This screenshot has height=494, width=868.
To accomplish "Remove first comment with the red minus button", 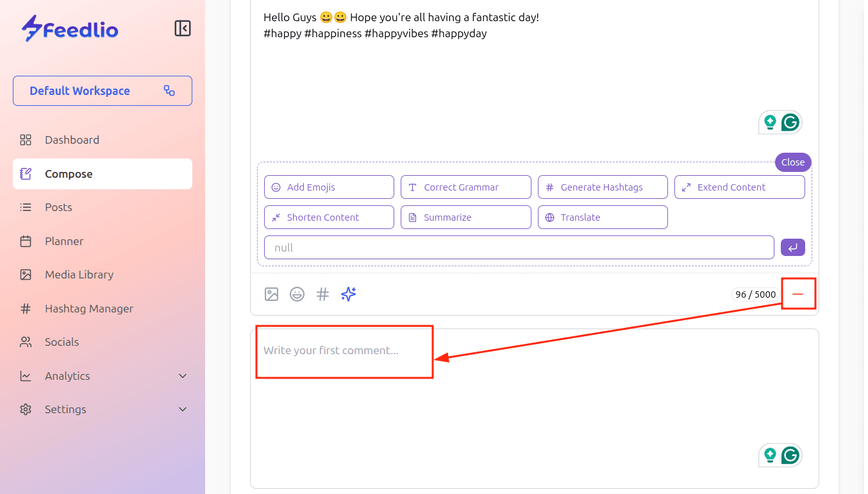I will [x=797, y=294].
